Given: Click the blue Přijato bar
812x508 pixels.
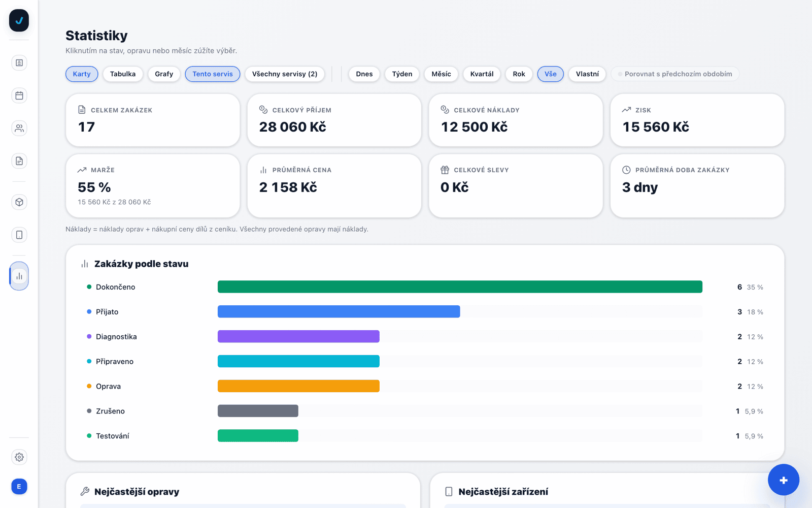Looking at the screenshot, I should click(x=339, y=312).
